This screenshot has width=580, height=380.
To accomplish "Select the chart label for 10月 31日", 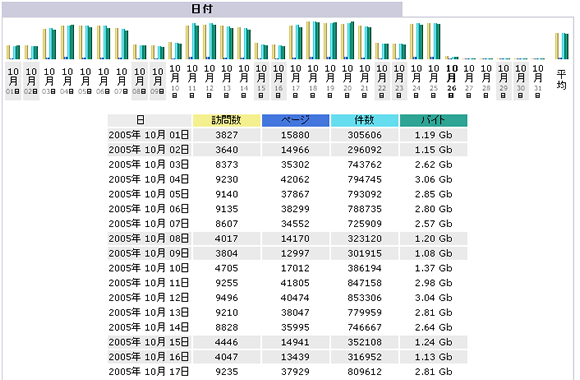I will pyautogui.click(x=538, y=81).
